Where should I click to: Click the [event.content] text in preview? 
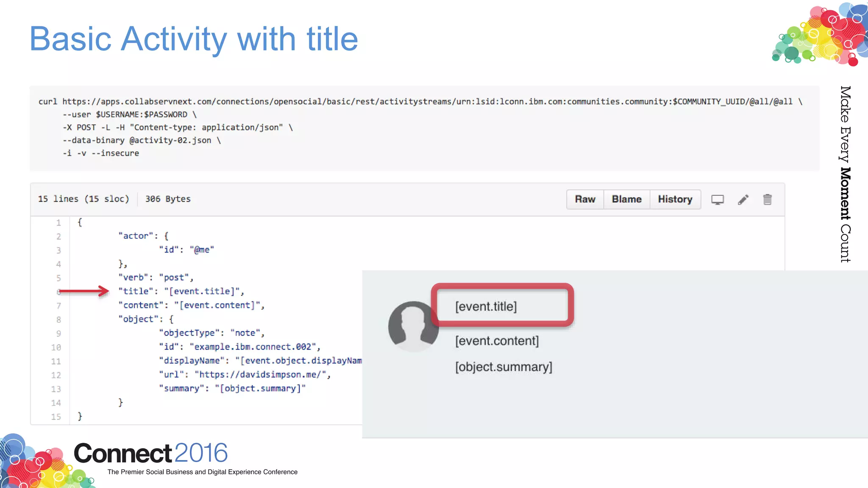pos(497,341)
